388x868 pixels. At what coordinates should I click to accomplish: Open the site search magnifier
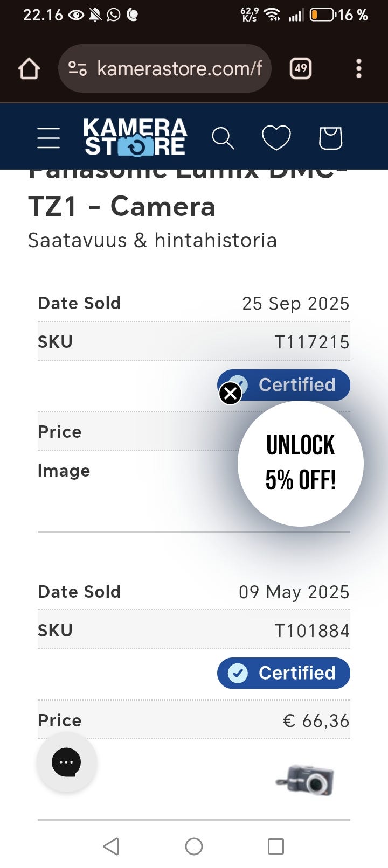coord(223,138)
